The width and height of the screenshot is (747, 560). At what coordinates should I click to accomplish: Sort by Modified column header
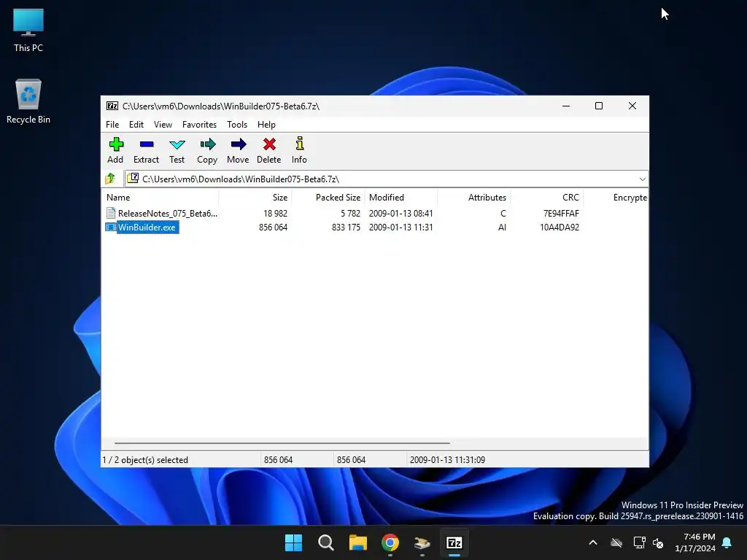coord(401,197)
